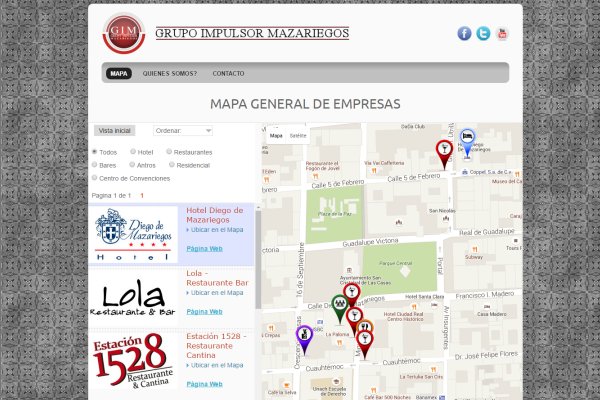600x400 pixels.
Task: Click the GIM logo in the header
Action: pyautogui.click(x=124, y=33)
